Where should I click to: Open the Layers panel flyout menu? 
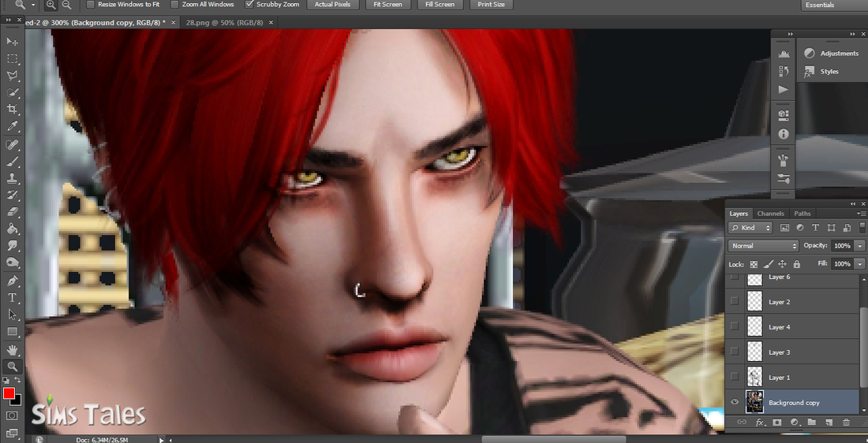pos(860,214)
